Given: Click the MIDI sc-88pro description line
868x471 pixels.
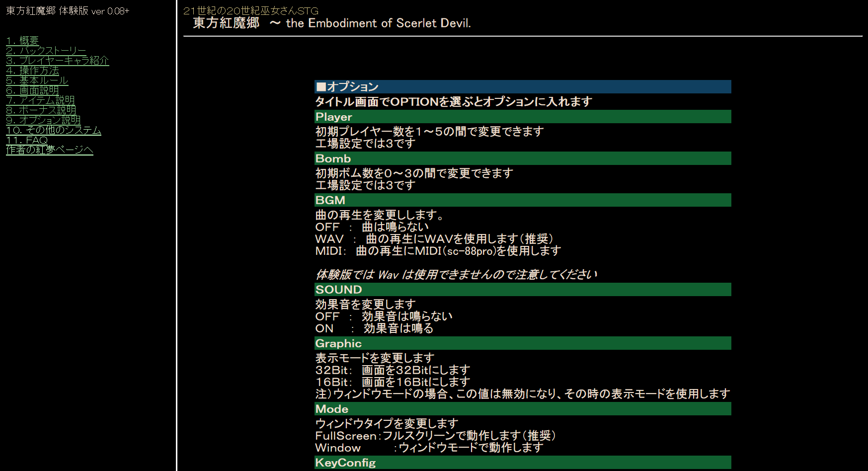Looking at the screenshot, I should tap(438, 251).
